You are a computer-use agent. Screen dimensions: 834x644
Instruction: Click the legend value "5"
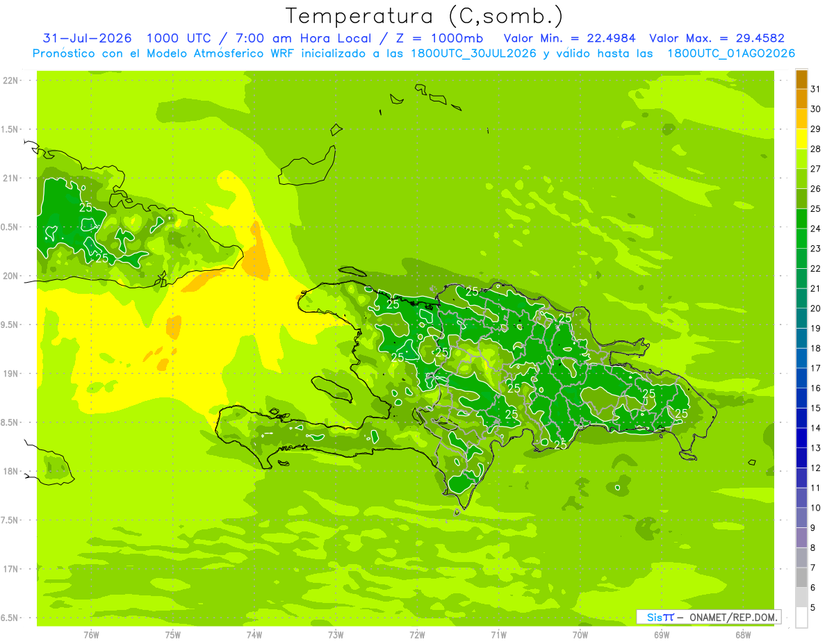(813, 608)
